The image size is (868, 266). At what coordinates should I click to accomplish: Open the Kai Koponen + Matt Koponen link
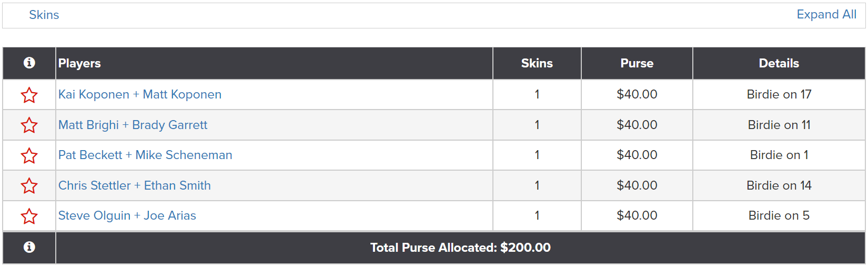[140, 94]
